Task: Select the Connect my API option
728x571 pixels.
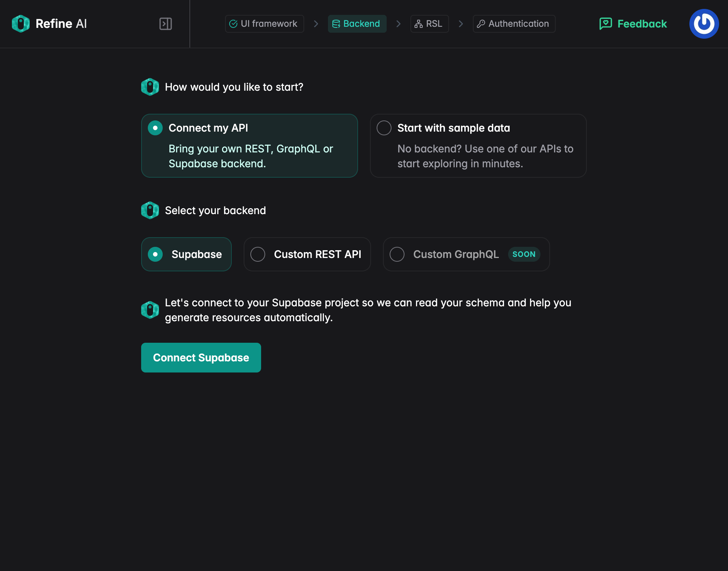Action: coord(249,145)
